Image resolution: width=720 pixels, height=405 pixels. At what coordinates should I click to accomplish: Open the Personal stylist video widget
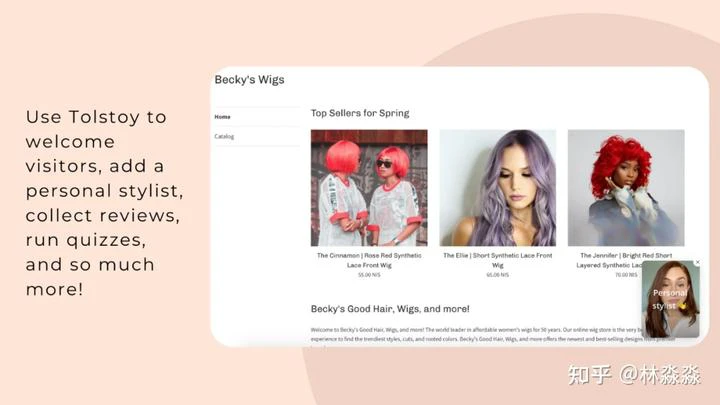671,299
